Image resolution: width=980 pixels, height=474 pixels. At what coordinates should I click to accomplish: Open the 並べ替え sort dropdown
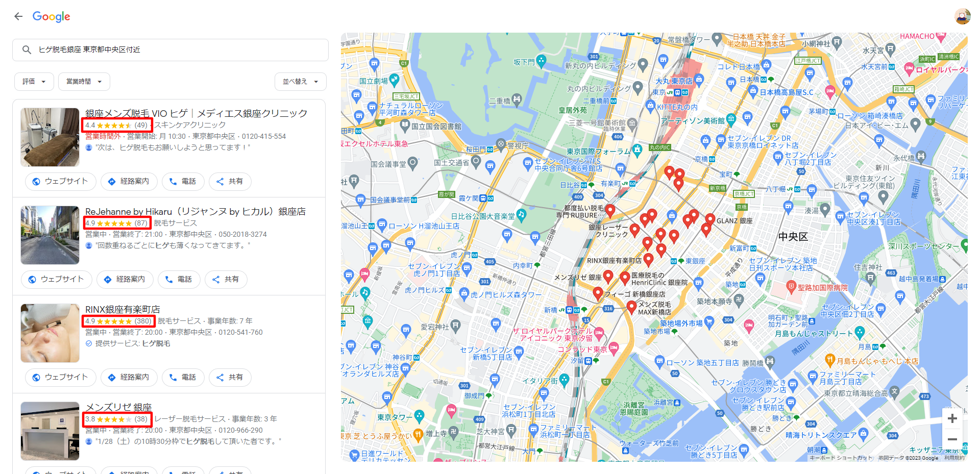(x=301, y=82)
